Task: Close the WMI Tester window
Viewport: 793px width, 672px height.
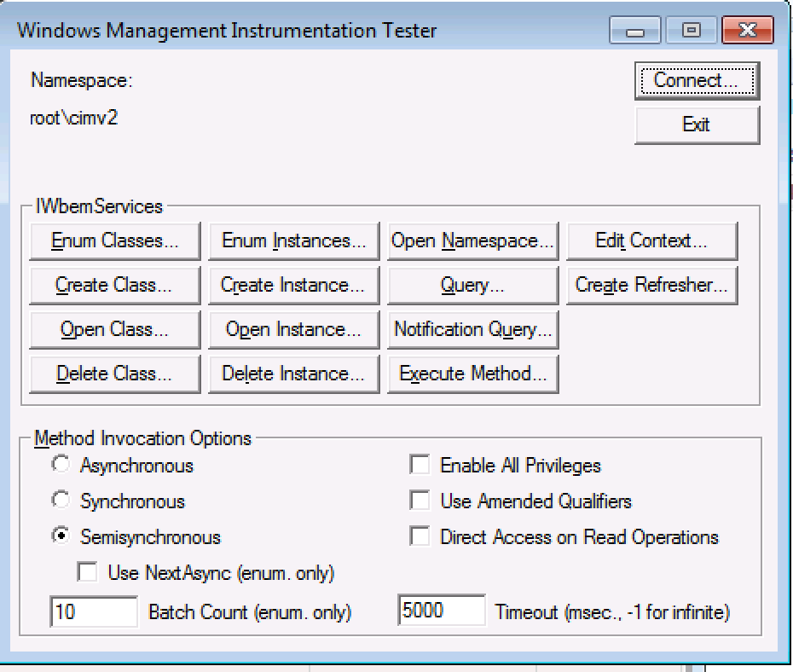Action: pos(748,31)
